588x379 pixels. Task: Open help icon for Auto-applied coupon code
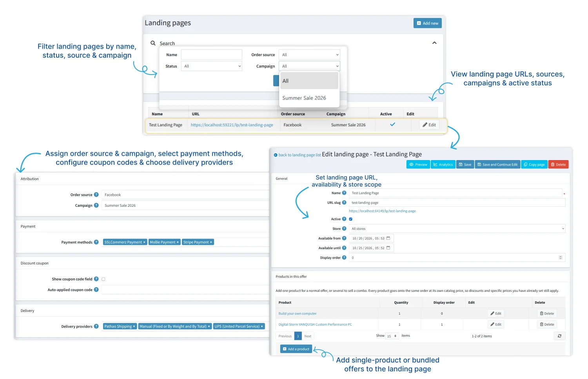click(x=96, y=290)
